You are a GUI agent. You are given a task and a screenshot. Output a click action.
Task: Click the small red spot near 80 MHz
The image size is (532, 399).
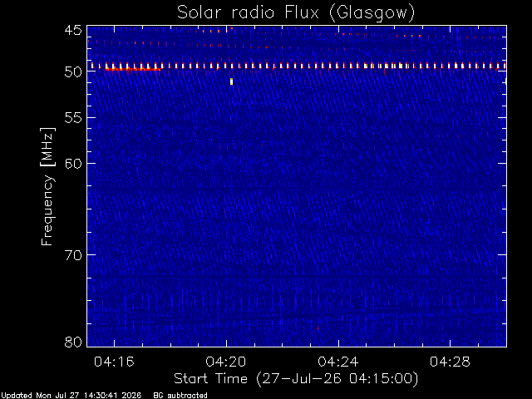tap(318, 328)
